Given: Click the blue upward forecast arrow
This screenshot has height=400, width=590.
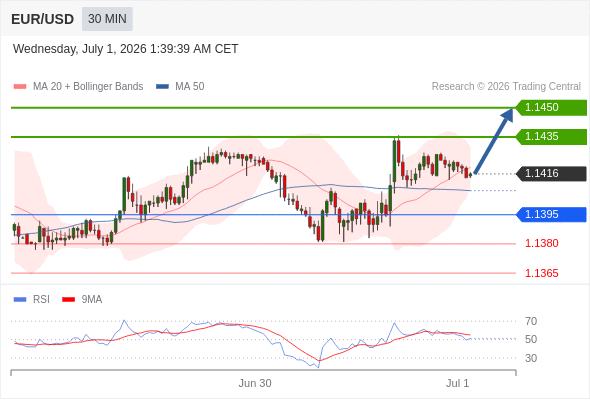Looking at the screenshot, I should [494, 141].
